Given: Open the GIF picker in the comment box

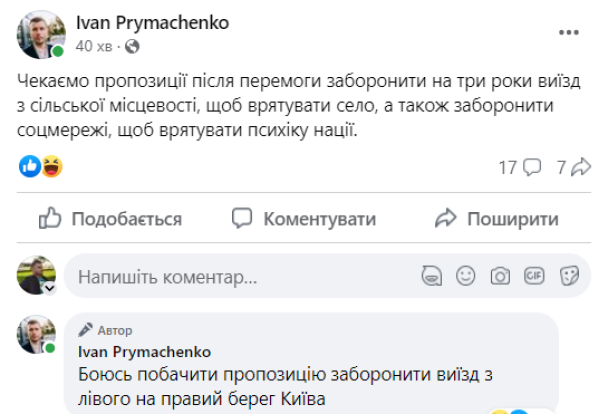Looking at the screenshot, I should (535, 275).
